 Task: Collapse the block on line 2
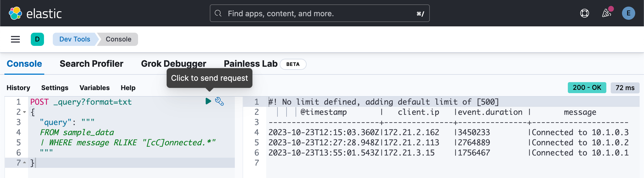24,112
